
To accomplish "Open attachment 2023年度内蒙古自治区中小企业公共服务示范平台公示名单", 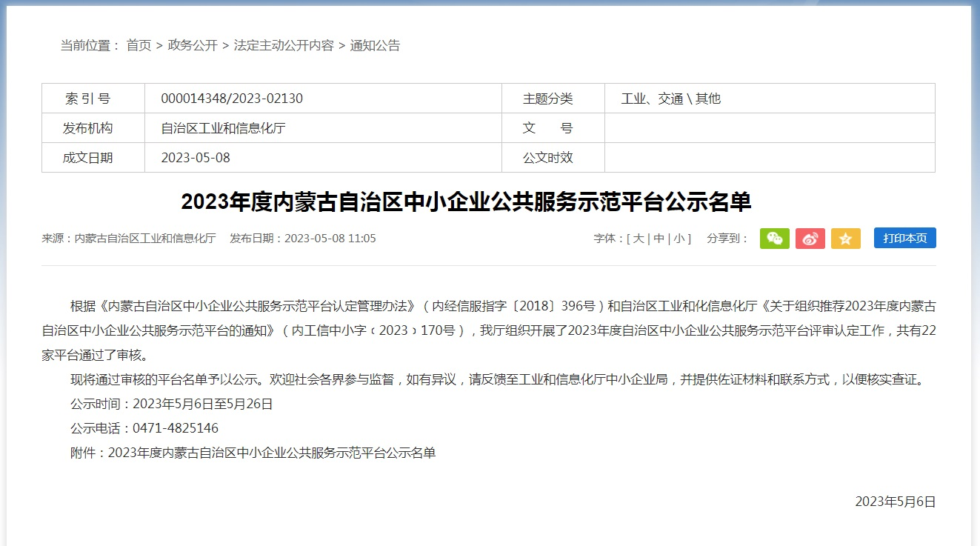I will click(272, 453).
